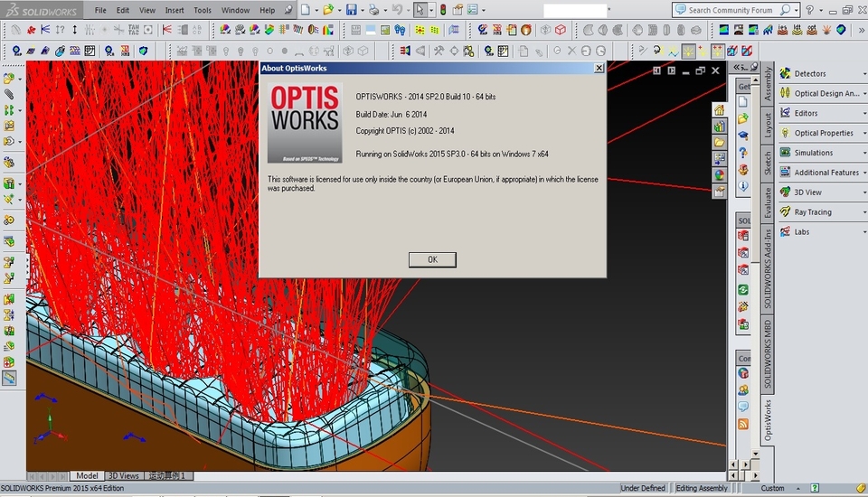This screenshot has height=497, width=868.
Task: Open the File menu
Action: point(100,10)
